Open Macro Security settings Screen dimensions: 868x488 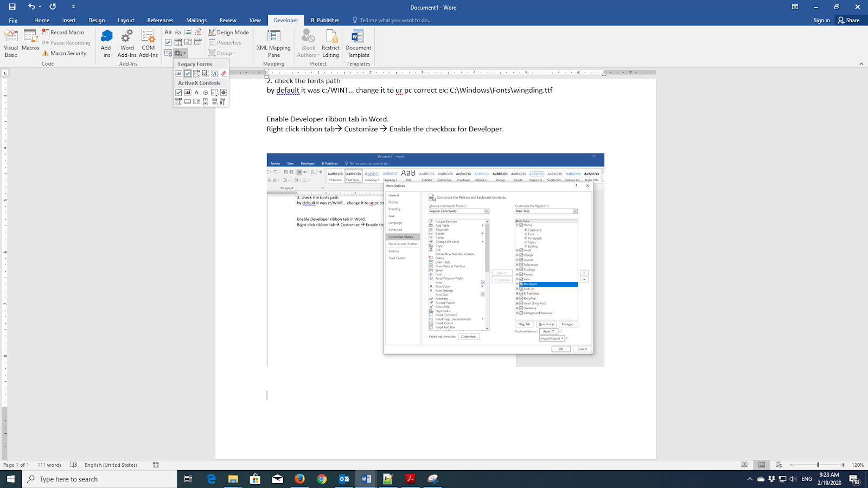64,53
